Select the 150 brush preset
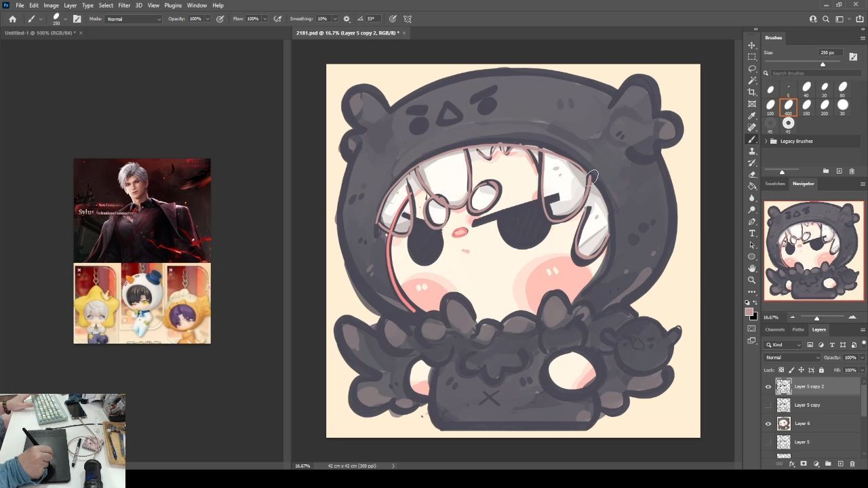868x488 pixels. pyautogui.click(x=806, y=106)
